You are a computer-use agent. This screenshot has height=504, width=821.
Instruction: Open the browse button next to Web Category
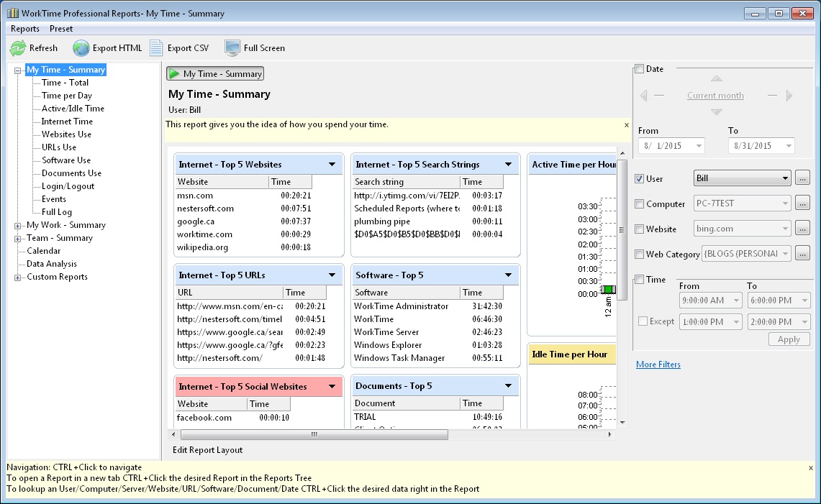click(x=802, y=253)
